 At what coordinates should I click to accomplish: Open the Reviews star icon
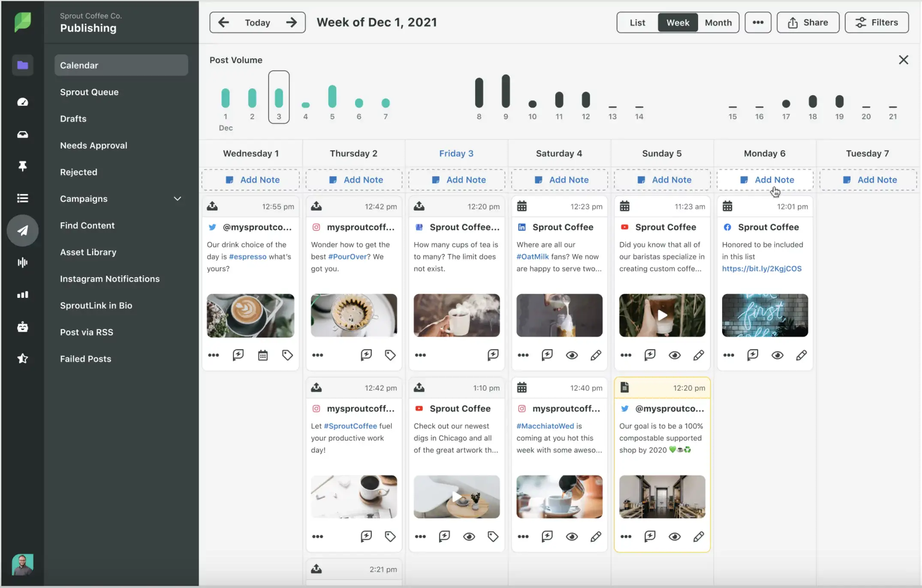pyautogui.click(x=22, y=358)
